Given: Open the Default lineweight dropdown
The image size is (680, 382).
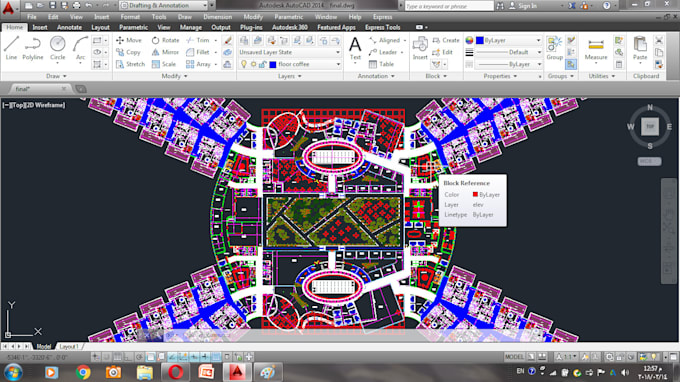Looking at the screenshot, I should coord(508,52).
